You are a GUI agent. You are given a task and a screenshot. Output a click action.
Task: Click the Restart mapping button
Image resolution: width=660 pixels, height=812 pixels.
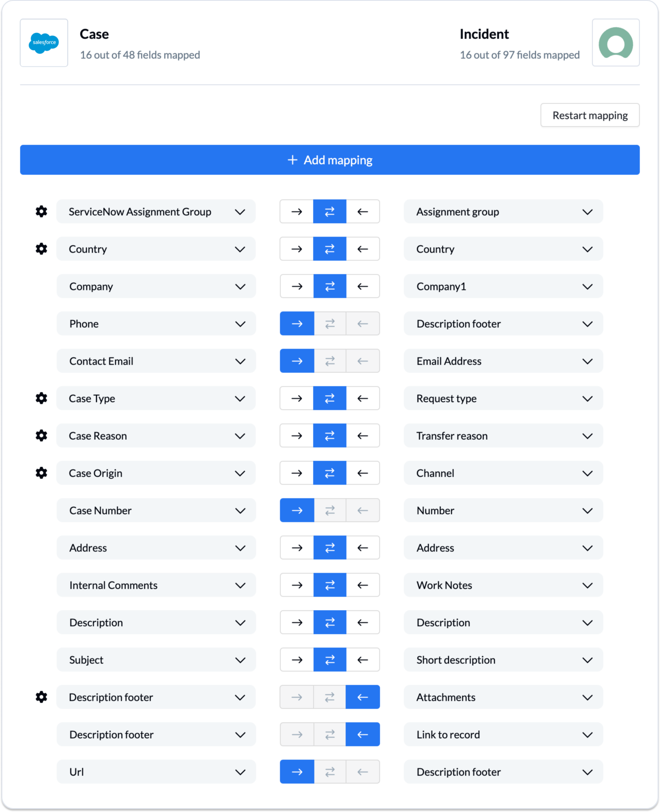click(590, 115)
